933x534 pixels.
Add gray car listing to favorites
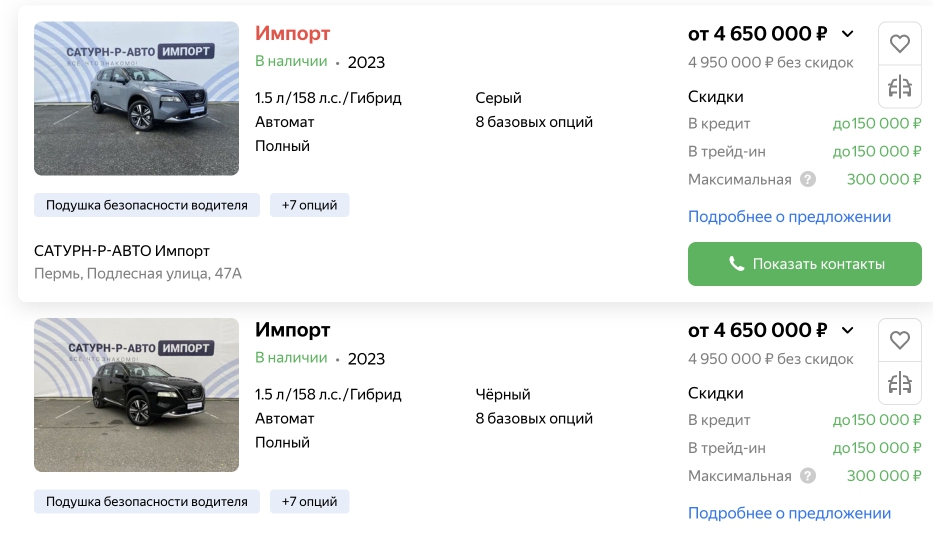tap(900, 44)
